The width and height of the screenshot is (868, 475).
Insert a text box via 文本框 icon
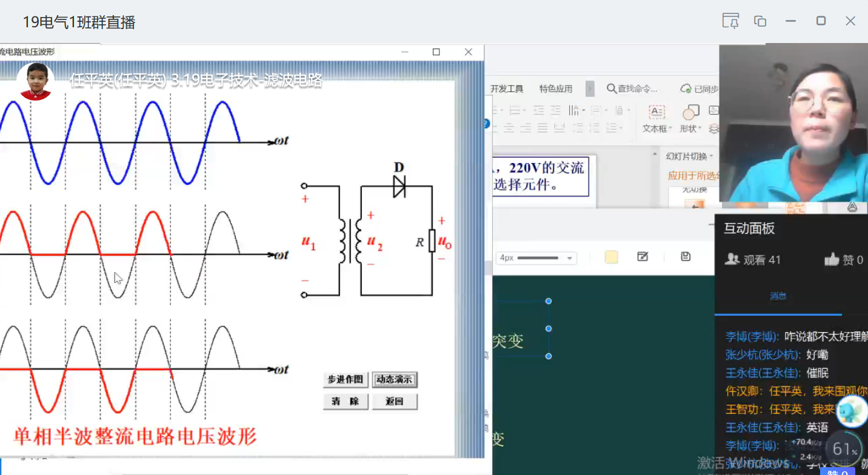tap(656, 113)
